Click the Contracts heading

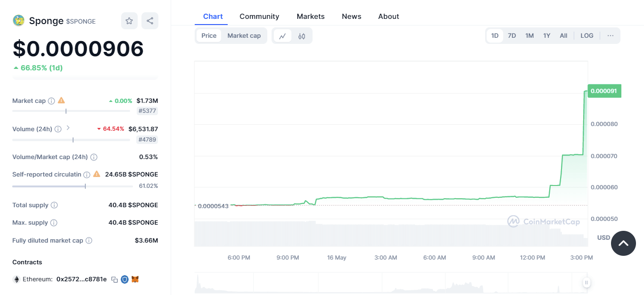click(27, 262)
